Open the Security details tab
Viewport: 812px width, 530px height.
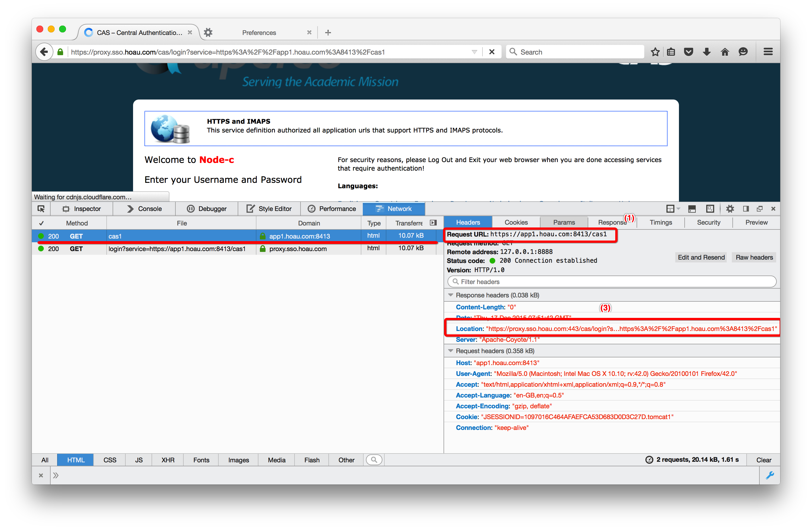(708, 222)
